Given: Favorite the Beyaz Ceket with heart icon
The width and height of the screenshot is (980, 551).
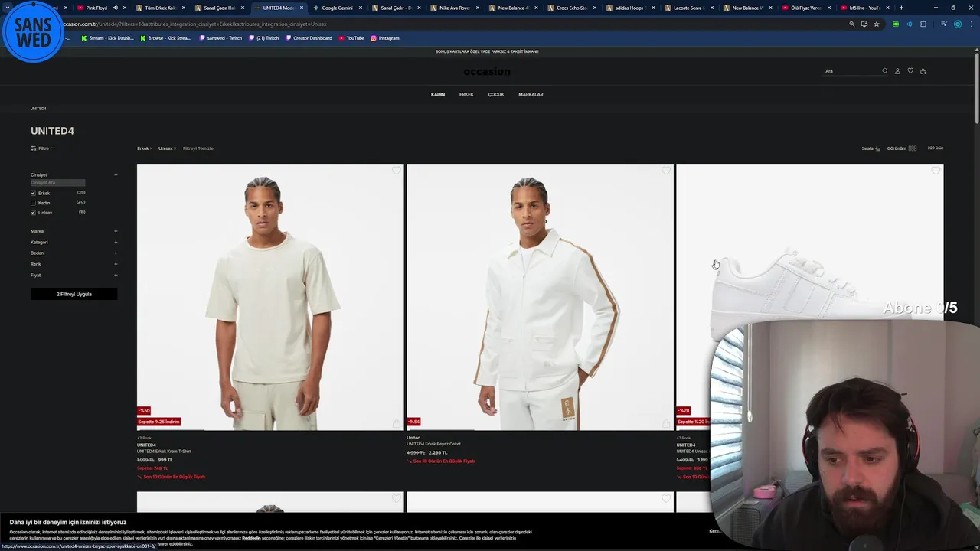Looking at the screenshot, I should pos(665,171).
